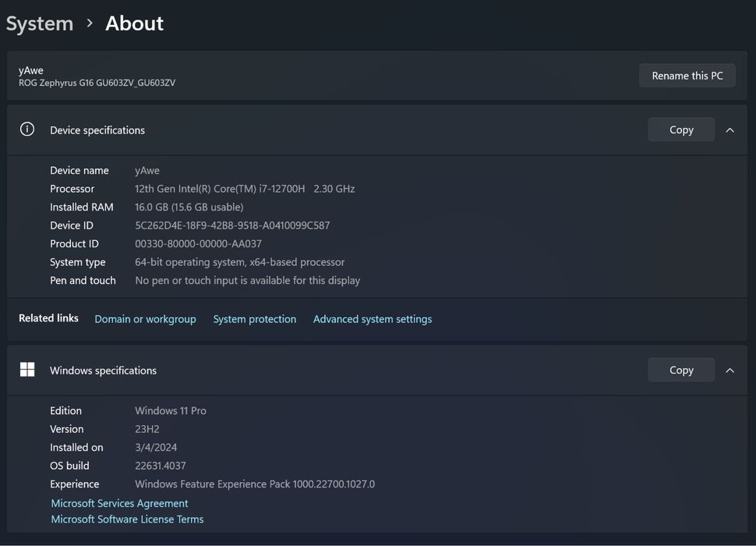Click the breadcrumb chevron separator
The image size is (756, 546).
click(90, 23)
